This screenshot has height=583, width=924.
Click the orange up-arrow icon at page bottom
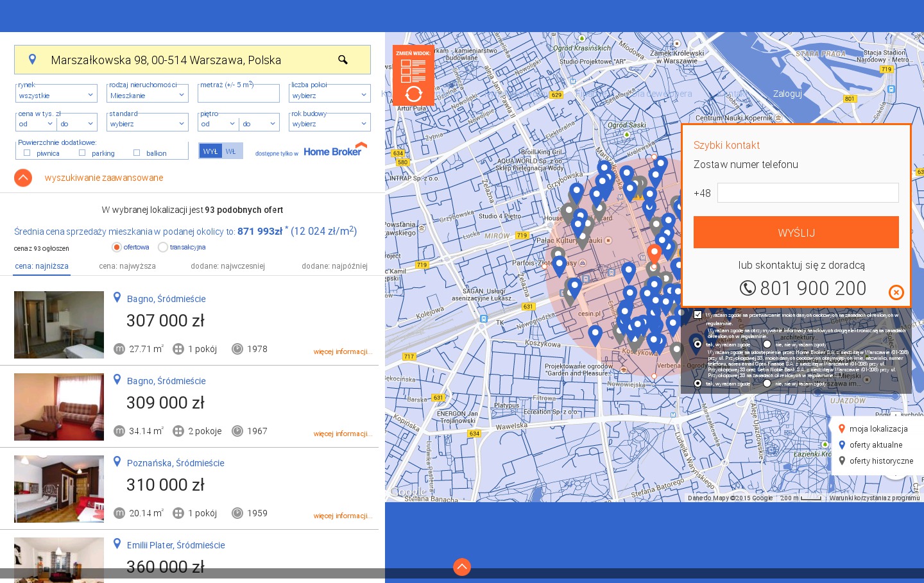(x=462, y=567)
